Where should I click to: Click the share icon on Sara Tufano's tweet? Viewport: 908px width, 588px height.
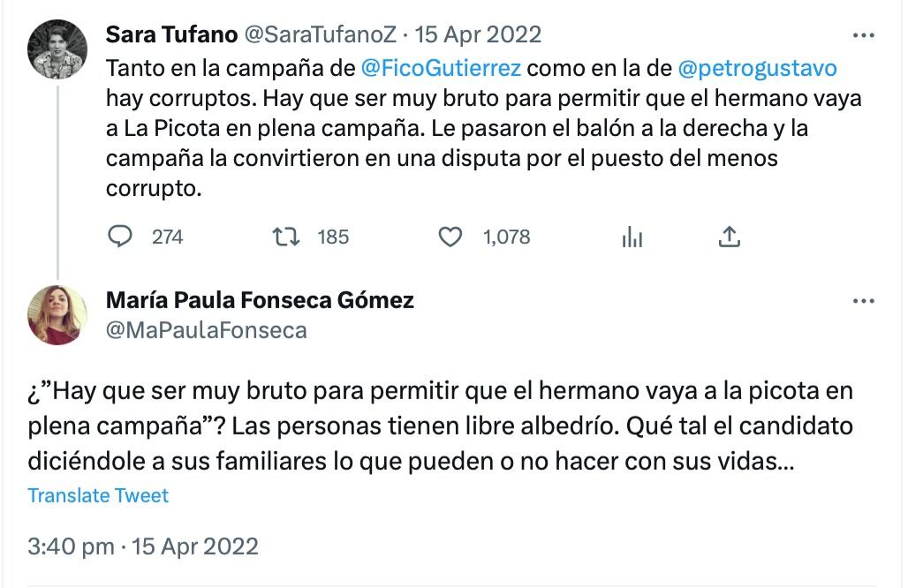(x=729, y=236)
